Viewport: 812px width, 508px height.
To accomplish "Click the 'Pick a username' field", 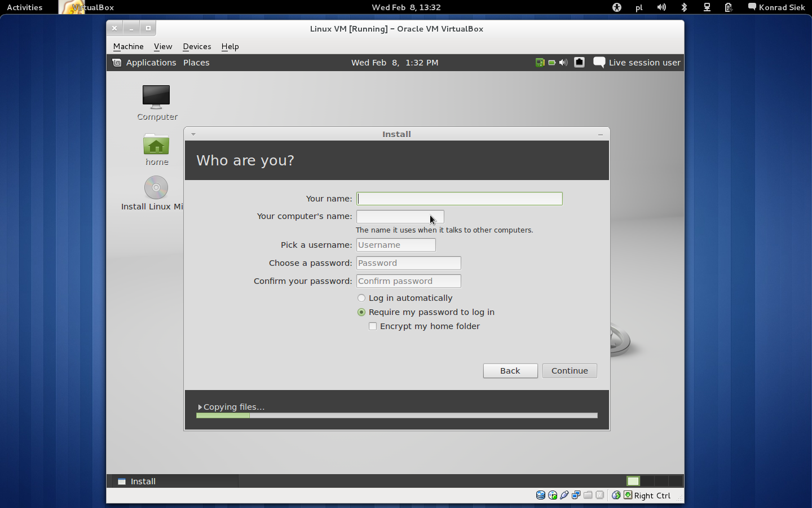I will click(x=396, y=245).
